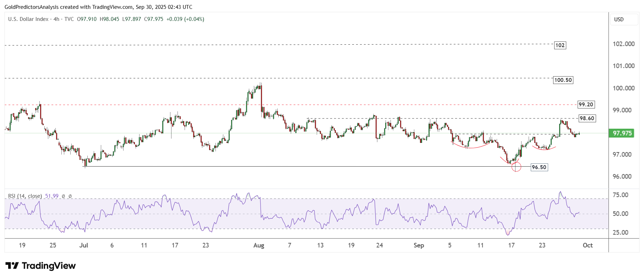Click the red circle marker near 96.50
The height and width of the screenshot is (279, 644).
pyautogui.click(x=516, y=167)
